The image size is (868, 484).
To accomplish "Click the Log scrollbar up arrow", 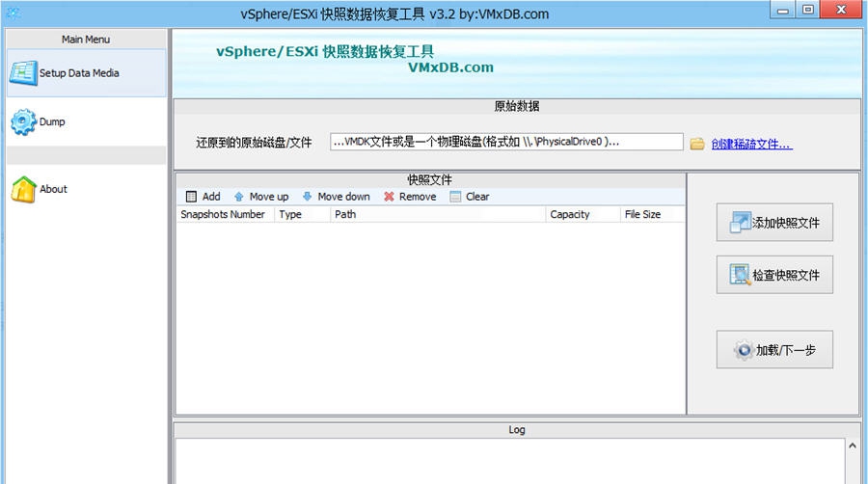I will pyautogui.click(x=853, y=445).
